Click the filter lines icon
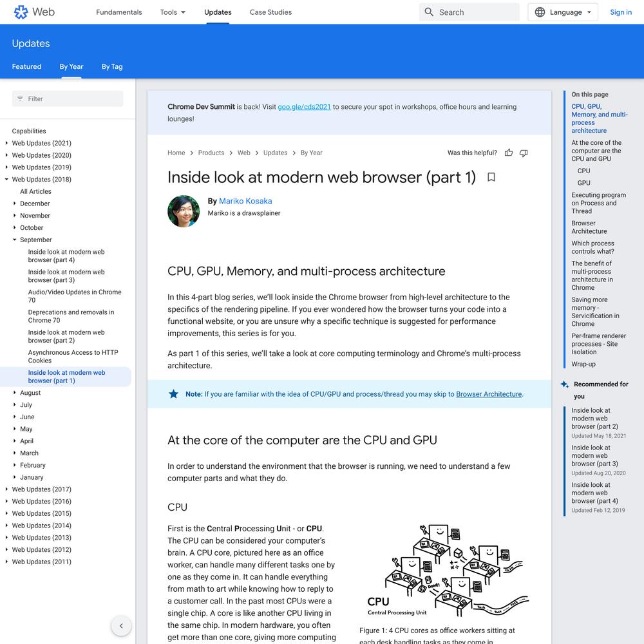 20,99
